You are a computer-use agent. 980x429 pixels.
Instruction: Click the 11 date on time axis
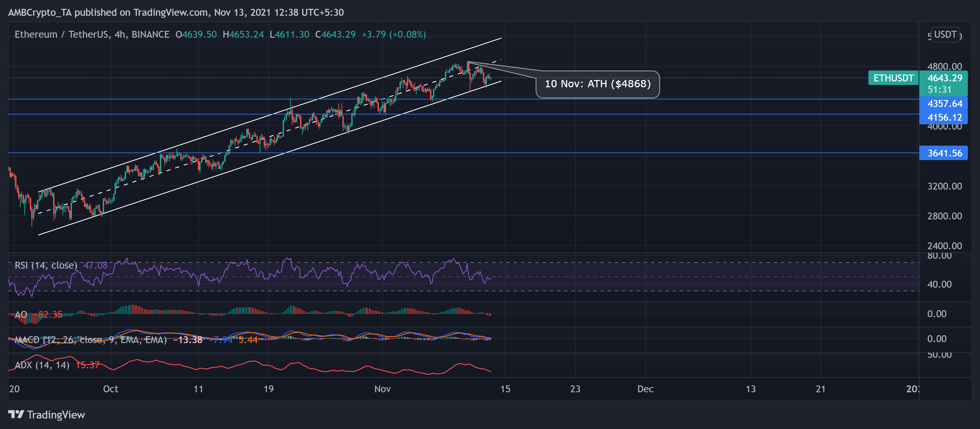click(x=198, y=389)
